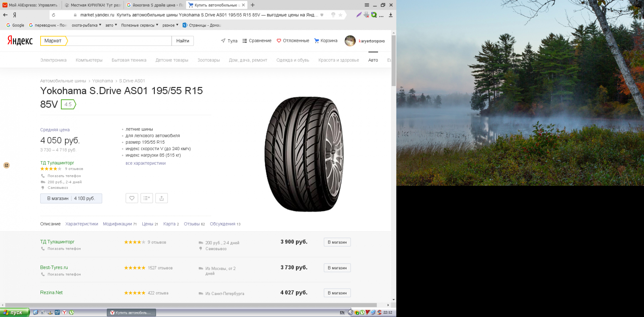Add tire to favorites with heart icon

(x=132, y=198)
